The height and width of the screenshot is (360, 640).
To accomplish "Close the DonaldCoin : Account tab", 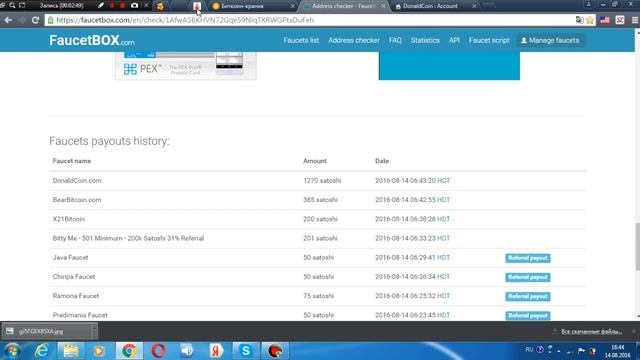I will tap(474, 6).
